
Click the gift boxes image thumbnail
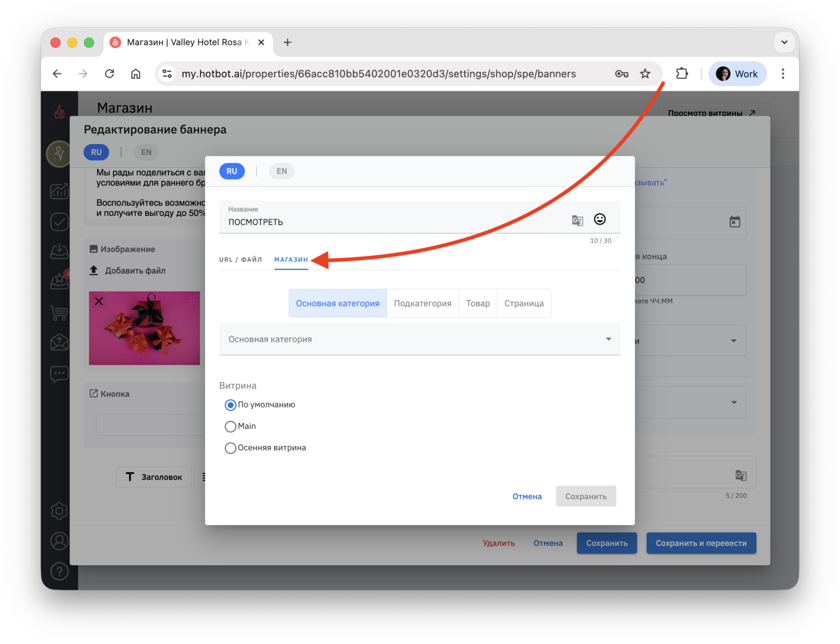(x=144, y=328)
